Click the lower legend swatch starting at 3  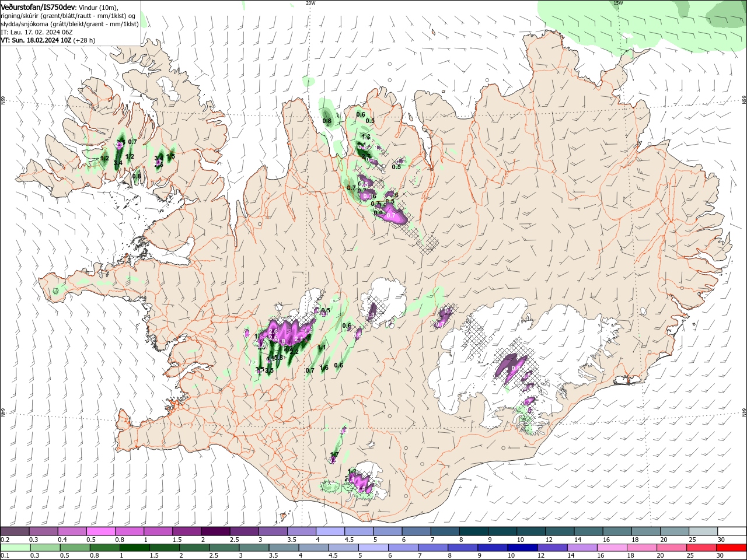[253, 548]
